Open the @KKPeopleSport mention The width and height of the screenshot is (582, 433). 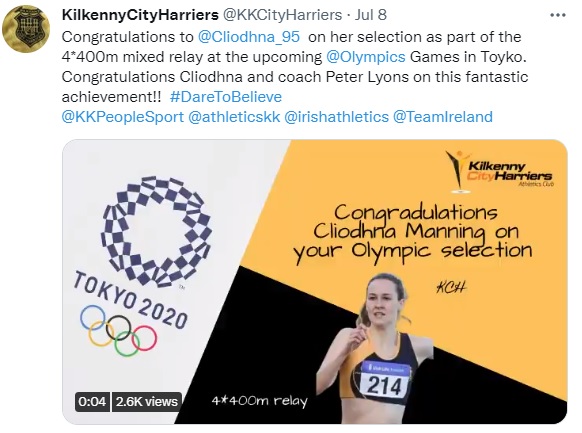click(x=122, y=117)
